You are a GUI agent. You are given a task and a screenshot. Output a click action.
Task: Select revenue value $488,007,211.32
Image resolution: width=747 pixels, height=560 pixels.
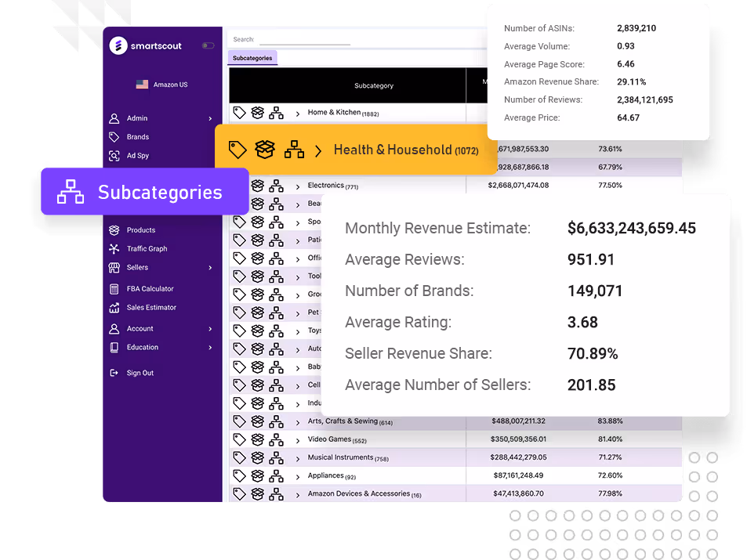click(x=518, y=421)
